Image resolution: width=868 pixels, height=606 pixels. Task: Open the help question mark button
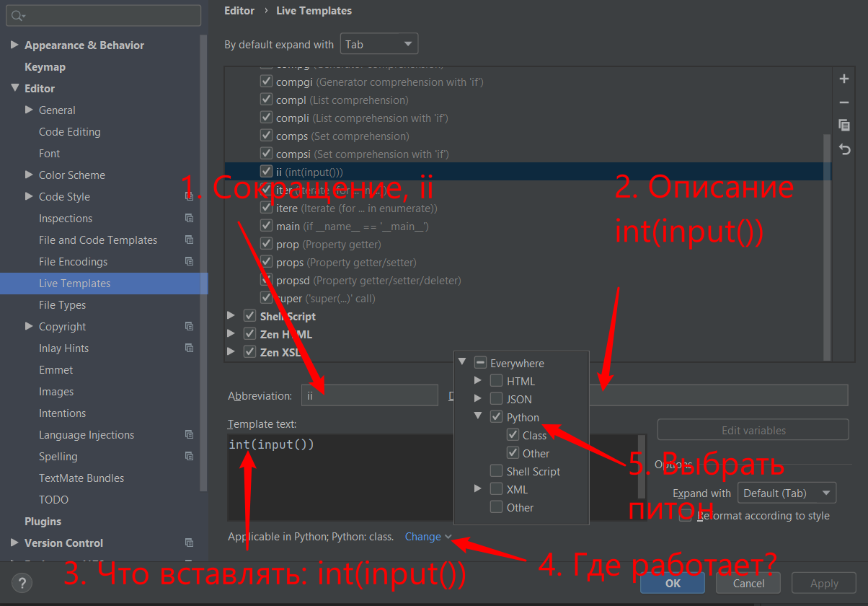[22, 583]
